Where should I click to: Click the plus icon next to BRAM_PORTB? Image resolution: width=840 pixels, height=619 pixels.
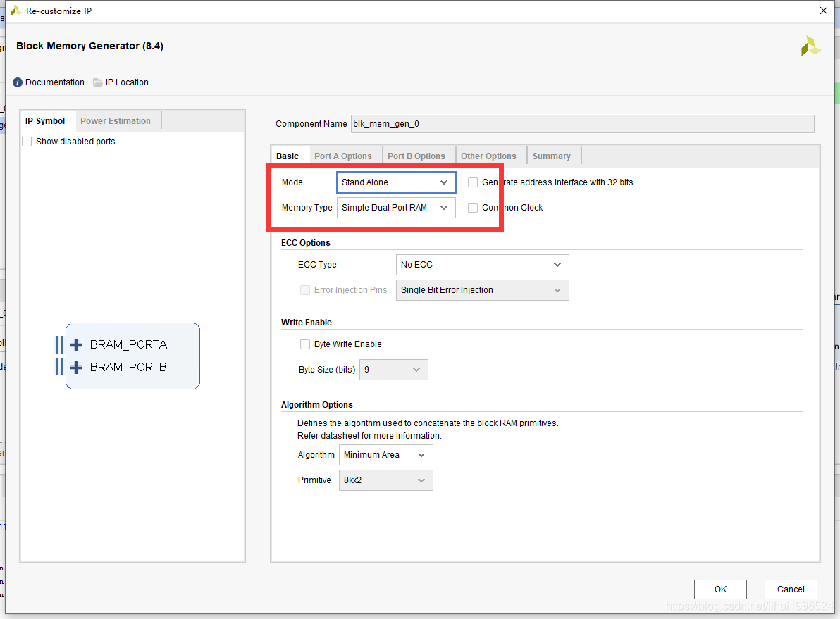[75, 367]
